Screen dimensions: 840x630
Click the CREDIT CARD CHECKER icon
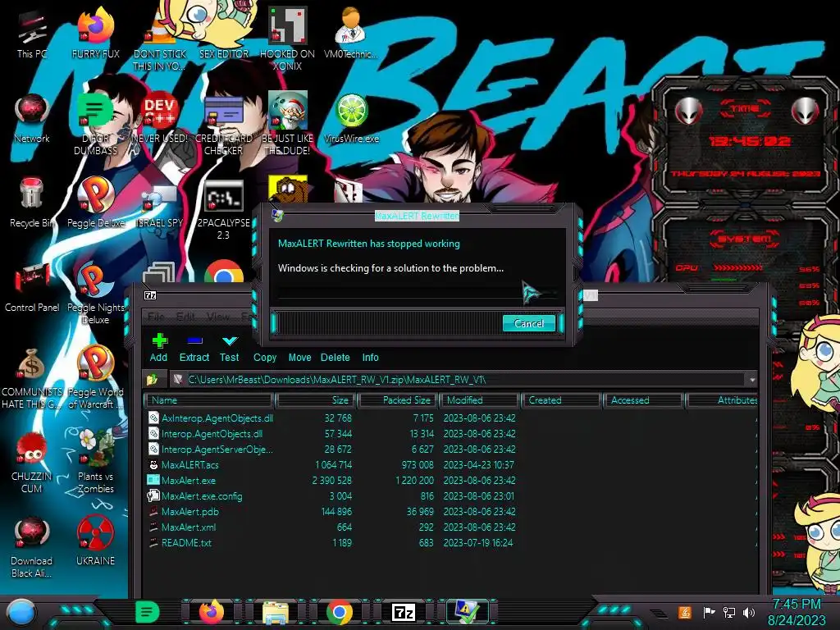click(223, 125)
